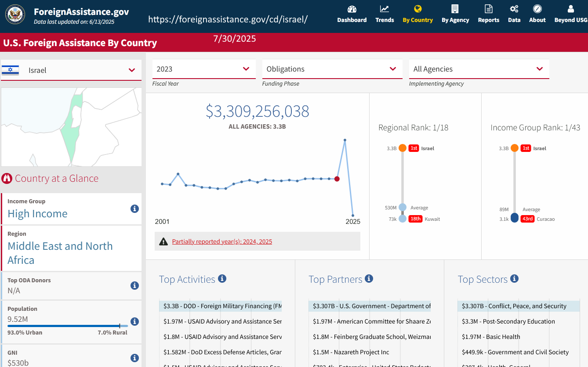Image resolution: width=588 pixels, height=367 pixels.
Task: Click the By Country globe icon
Action: [x=417, y=9]
